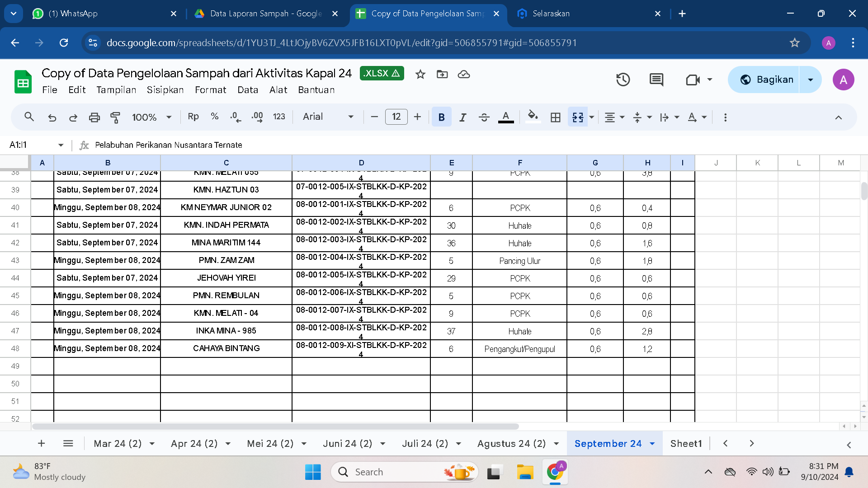Open the fill color picker
The width and height of the screenshot is (868, 488).
[x=533, y=117]
